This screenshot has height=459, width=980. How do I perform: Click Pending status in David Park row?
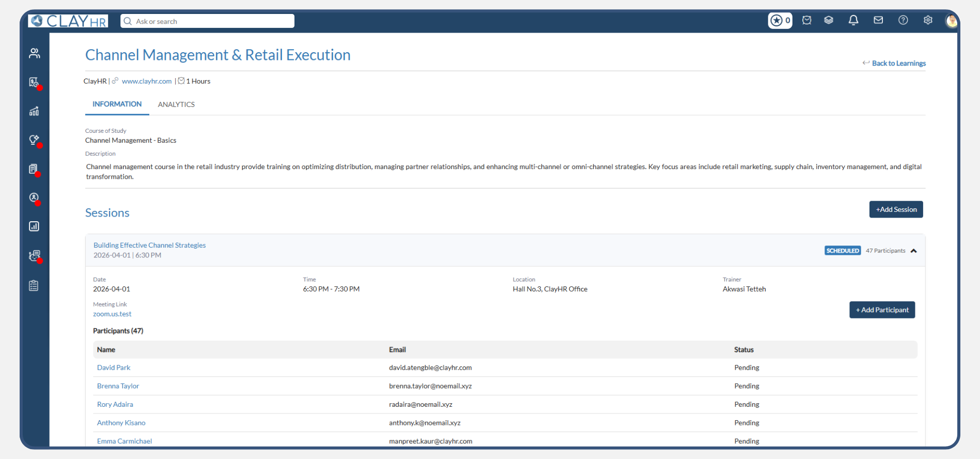pos(746,368)
